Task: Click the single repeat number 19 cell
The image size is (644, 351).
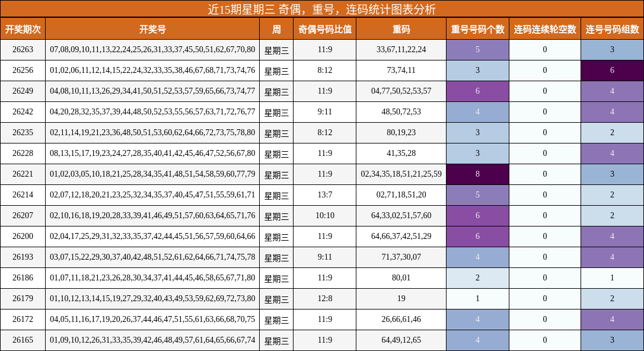Action: [x=401, y=298]
